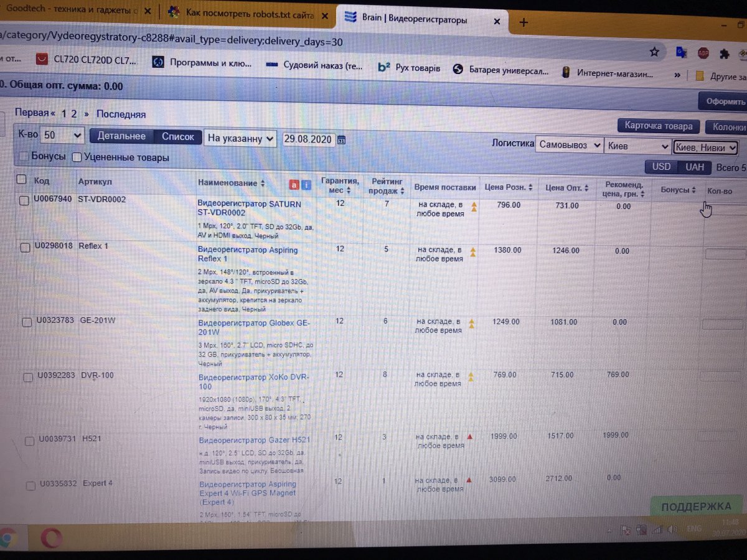Expand the hidden bookmarks chevron
747x560 pixels.
pos(677,75)
